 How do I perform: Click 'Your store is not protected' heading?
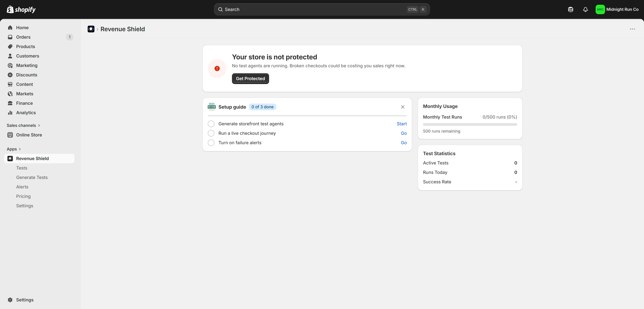[x=274, y=57]
